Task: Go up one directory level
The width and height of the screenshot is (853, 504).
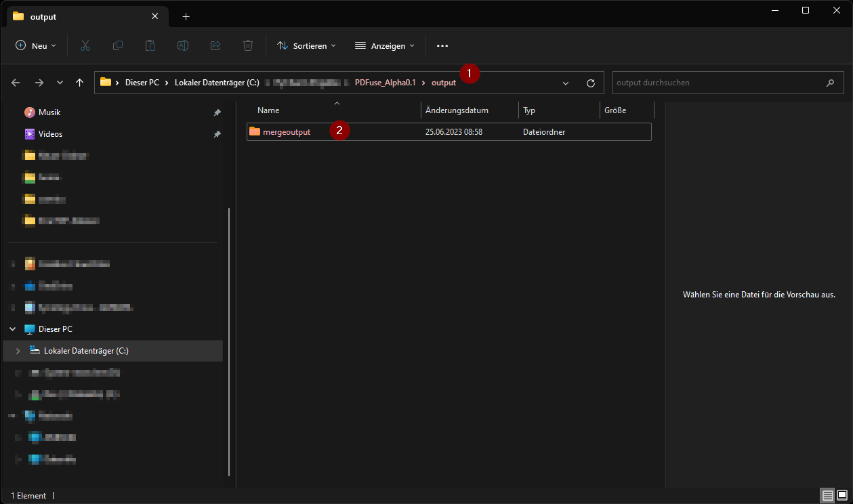Action: click(x=80, y=83)
